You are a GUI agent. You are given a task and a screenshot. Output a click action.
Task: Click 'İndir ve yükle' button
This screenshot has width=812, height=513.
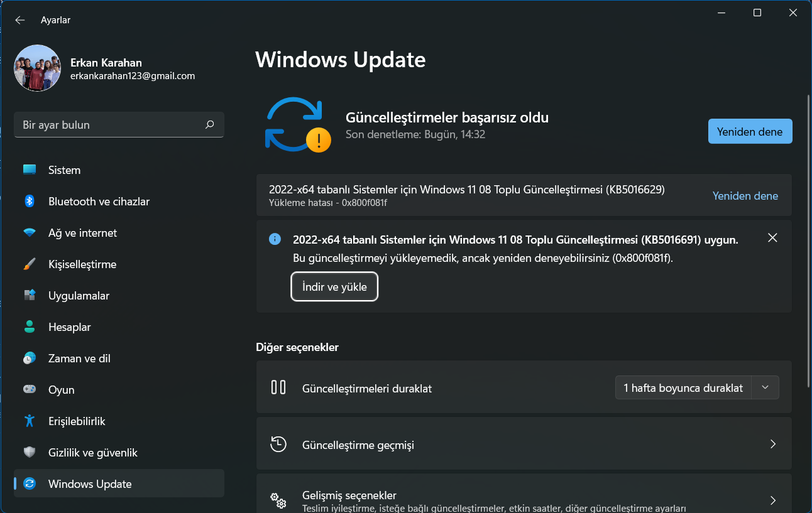click(x=334, y=287)
